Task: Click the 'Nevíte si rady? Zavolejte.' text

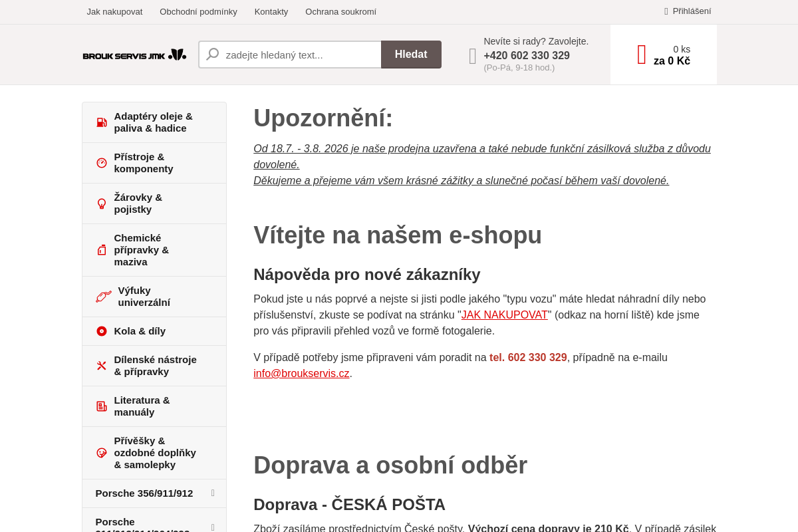Action: pos(536,41)
